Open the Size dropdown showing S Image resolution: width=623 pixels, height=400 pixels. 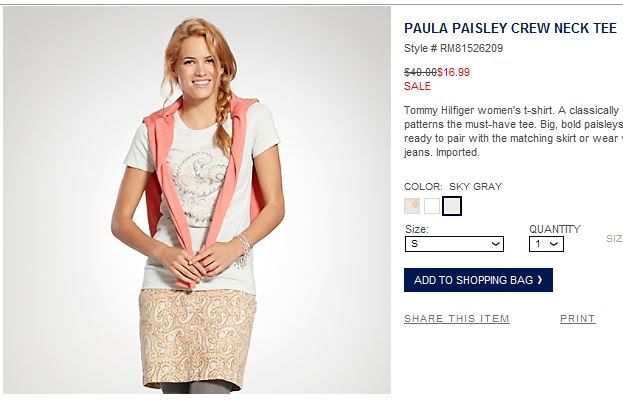[x=454, y=244]
